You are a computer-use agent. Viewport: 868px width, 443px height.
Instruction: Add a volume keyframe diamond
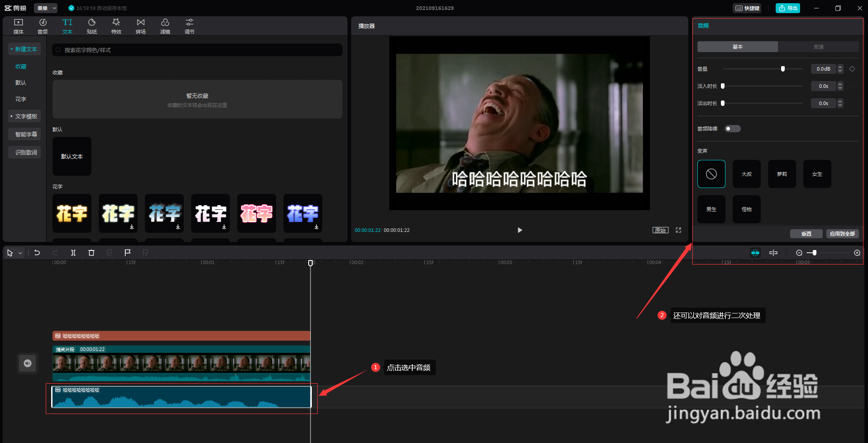pos(852,69)
